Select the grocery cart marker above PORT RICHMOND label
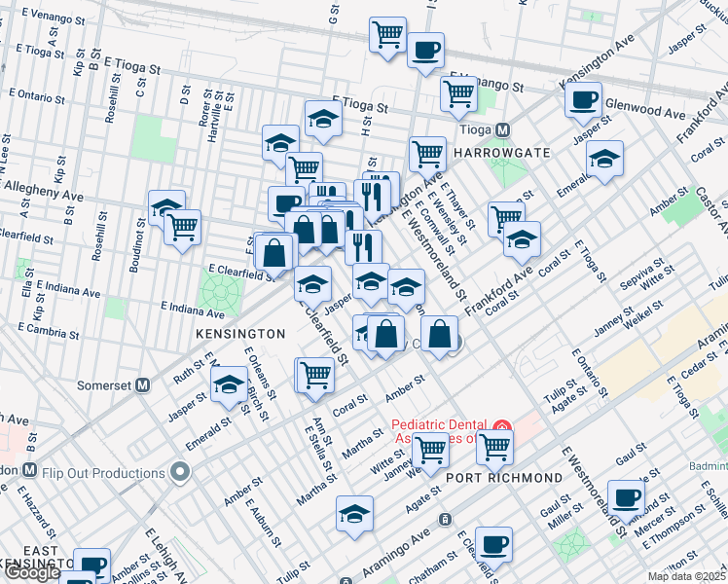 tap(494, 448)
